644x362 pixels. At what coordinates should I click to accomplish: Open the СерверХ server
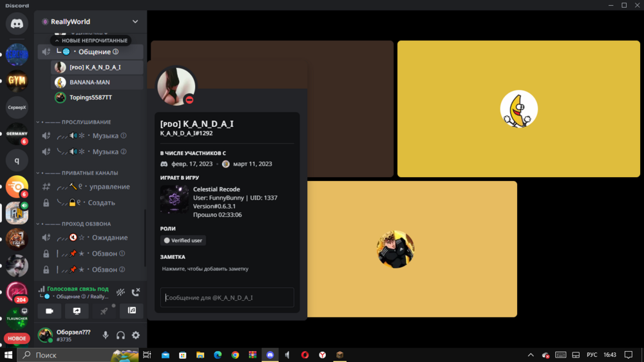tap(17, 107)
